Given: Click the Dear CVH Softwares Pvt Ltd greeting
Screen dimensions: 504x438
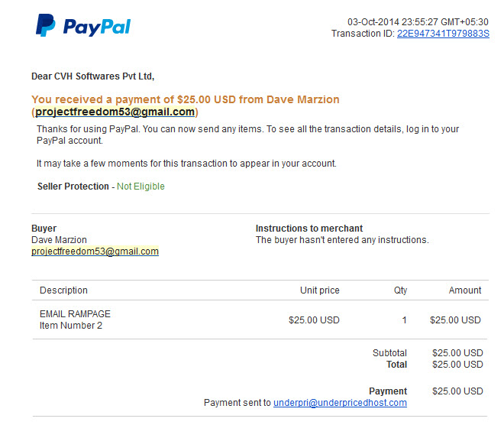Looking at the screenshot, I should pos(92,76).
